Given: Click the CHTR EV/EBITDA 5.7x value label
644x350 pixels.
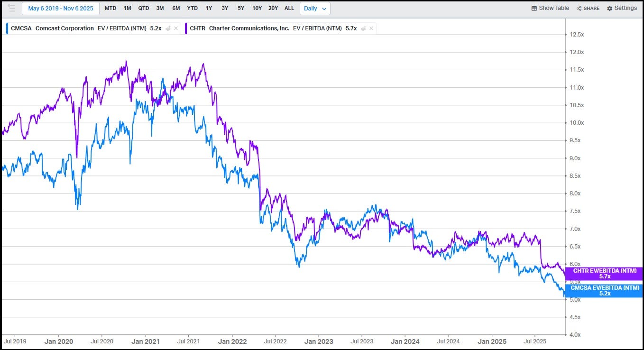Looking at the screenshot, I should pyautogui.click(x=605, y=274).
